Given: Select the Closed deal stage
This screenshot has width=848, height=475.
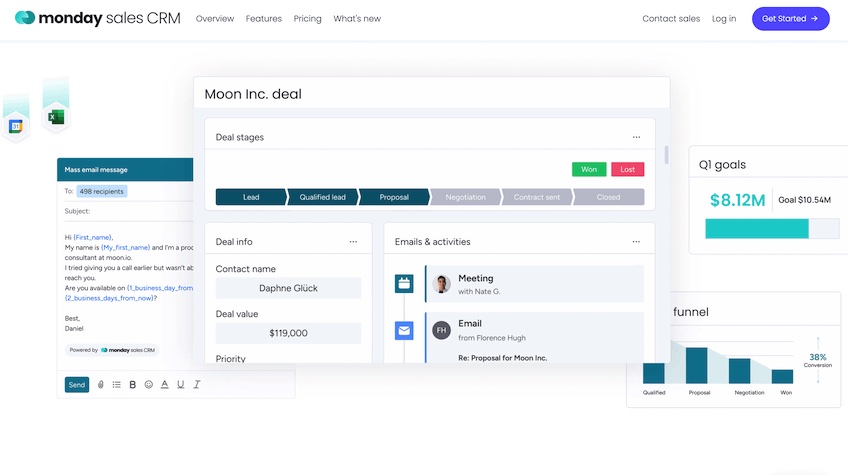Looking at the screenshot, I should click(x=608, y=197).
